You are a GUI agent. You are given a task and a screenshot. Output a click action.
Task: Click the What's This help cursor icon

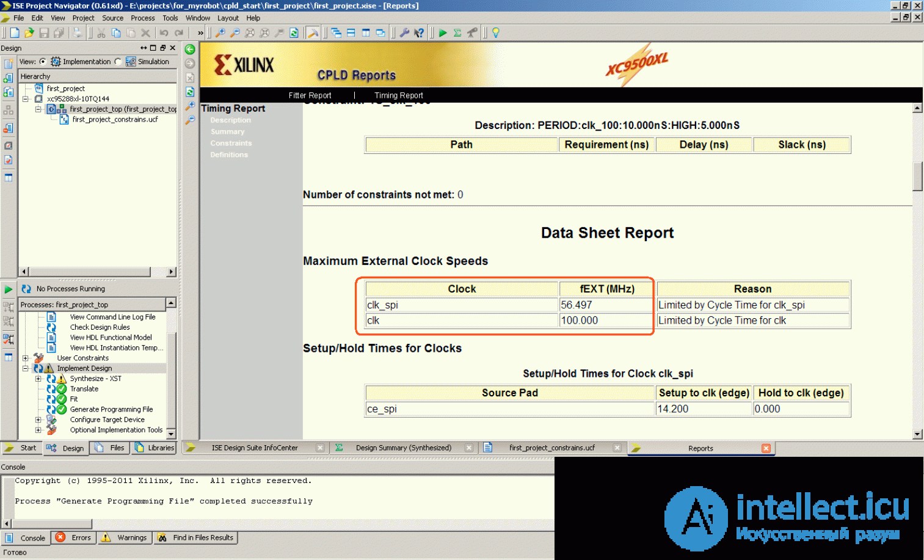click(419, 33)
